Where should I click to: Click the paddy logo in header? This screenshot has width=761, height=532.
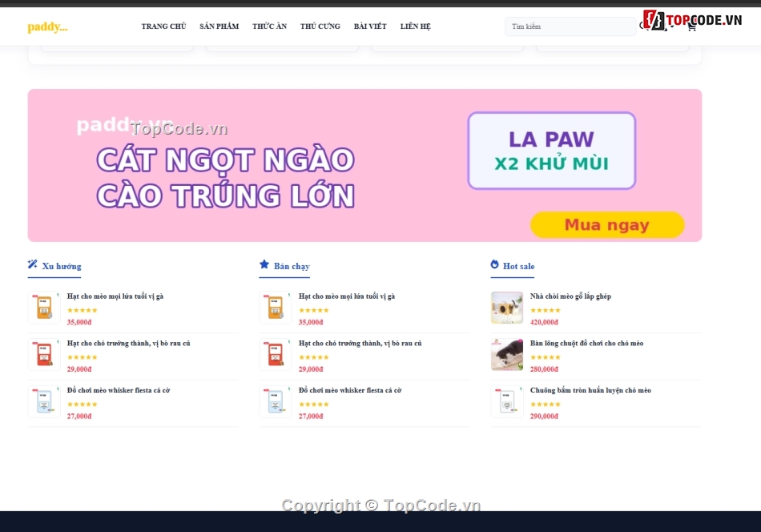point(47,26)
